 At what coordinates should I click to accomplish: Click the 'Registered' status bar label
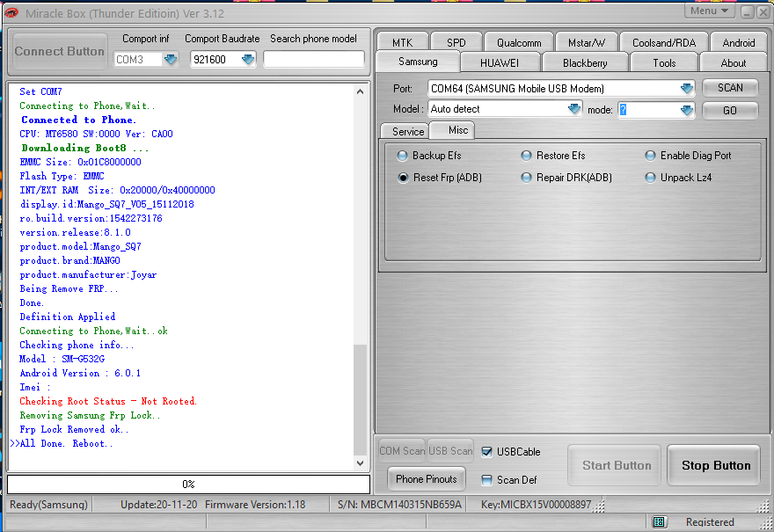[x=710, y=522]
